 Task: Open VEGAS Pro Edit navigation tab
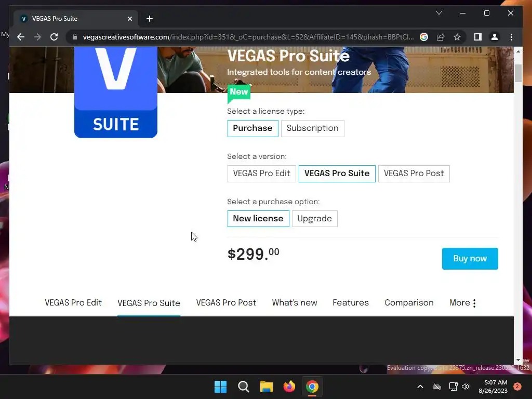click(73, 303)
